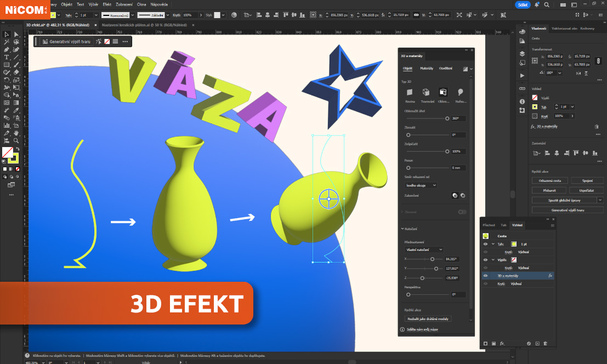
Task: Open stroke weight dropdown in Vlastnosti
Action: pos(572,107)
